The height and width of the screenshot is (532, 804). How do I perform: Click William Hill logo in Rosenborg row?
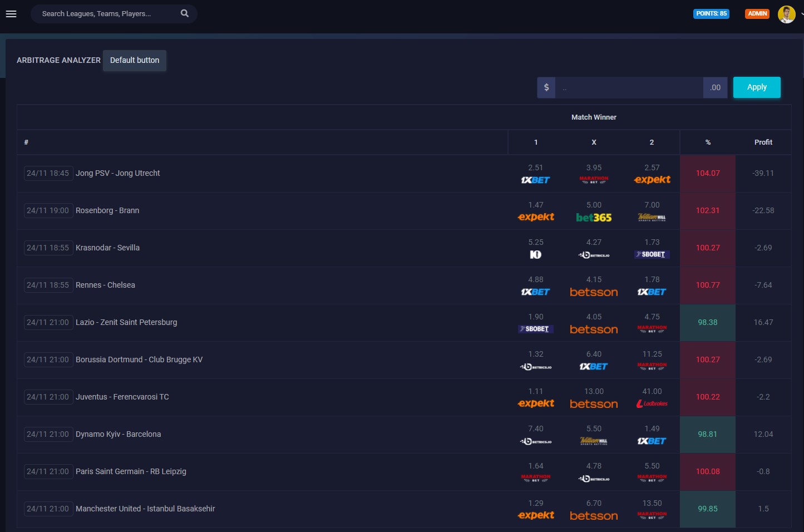pos(652,218)
